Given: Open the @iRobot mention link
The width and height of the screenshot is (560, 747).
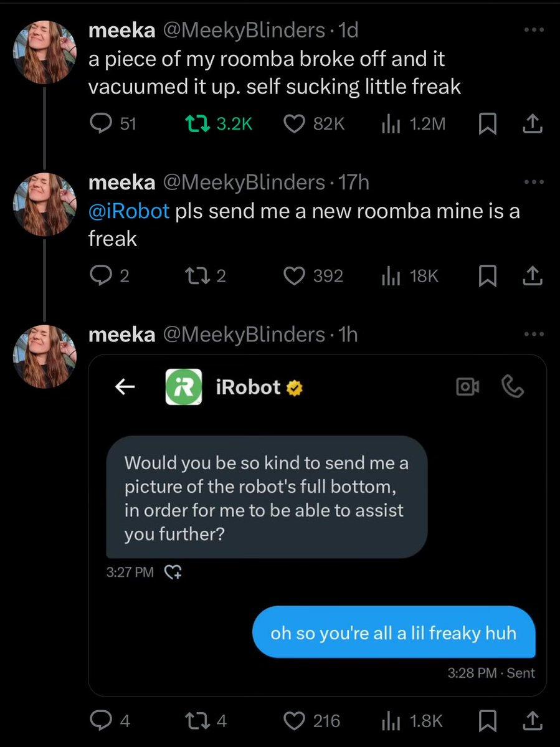Looking at the screenshot, I should point(129,211).
